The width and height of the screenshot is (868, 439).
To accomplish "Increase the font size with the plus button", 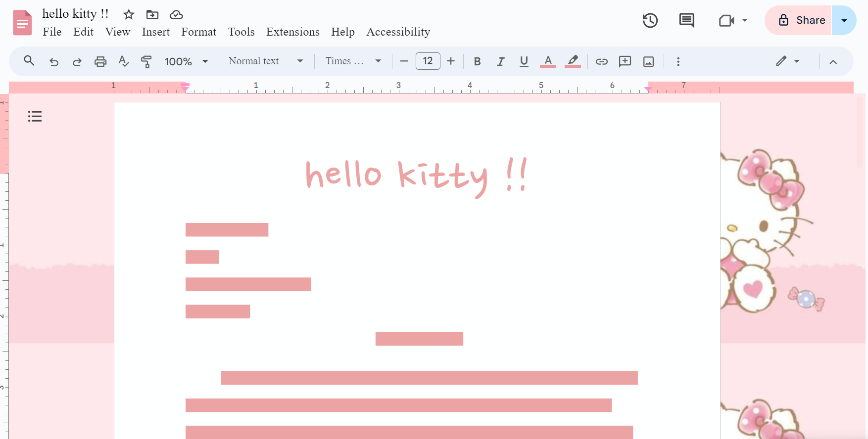I will click(451, 61).
